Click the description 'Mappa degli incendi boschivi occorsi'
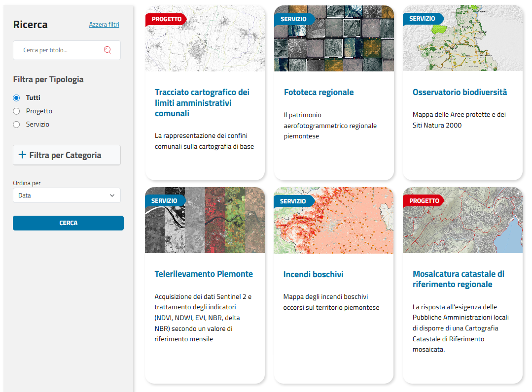Image resolution: width=532 pixels, height=392 pixels. (331, 302)
